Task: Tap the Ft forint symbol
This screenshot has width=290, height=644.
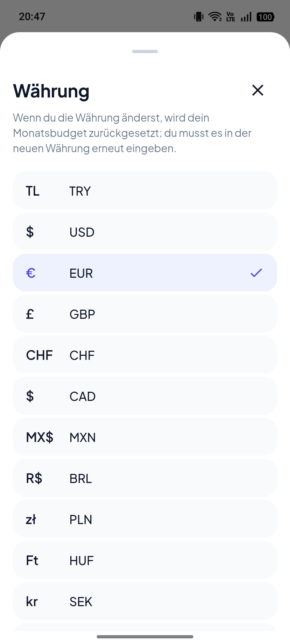Action: (32, 561)
